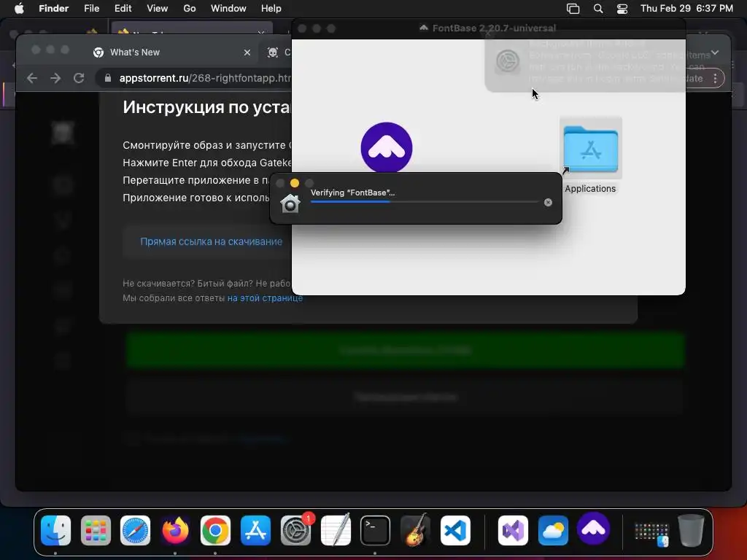Click the FontBase icon in the Dock
This screenshot has width=747, height=560.
tap(593, 529)
